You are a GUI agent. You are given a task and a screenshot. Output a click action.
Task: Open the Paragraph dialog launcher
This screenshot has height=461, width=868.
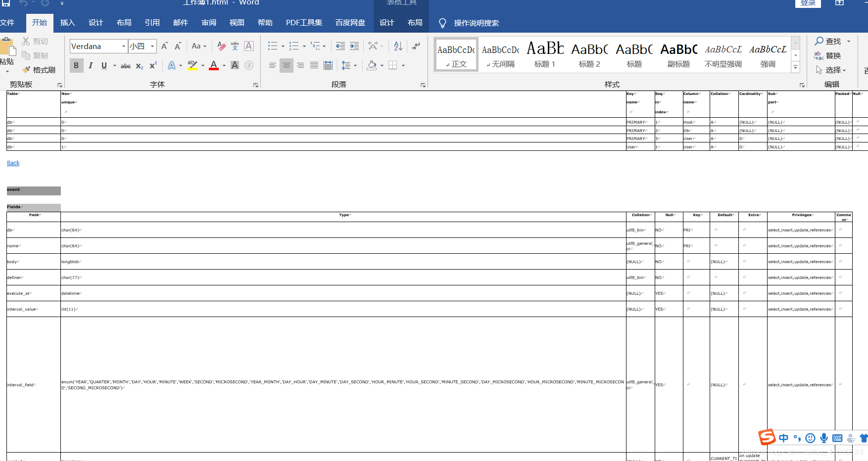423,85
